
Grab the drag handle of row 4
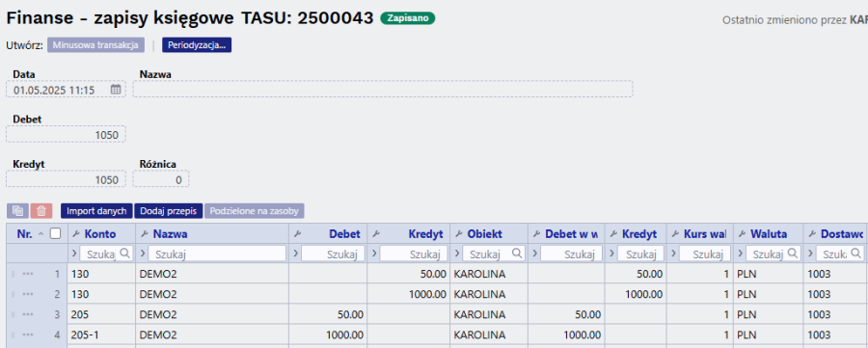coord(13,335)
